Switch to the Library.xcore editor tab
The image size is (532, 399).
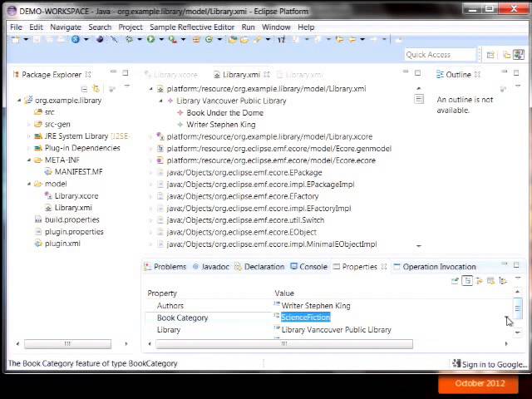click(171, 74)
